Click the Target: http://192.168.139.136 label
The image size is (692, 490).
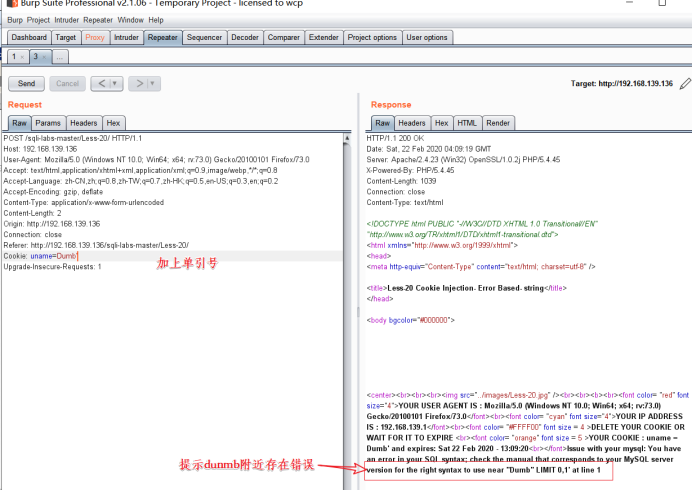tap(622, 83)
